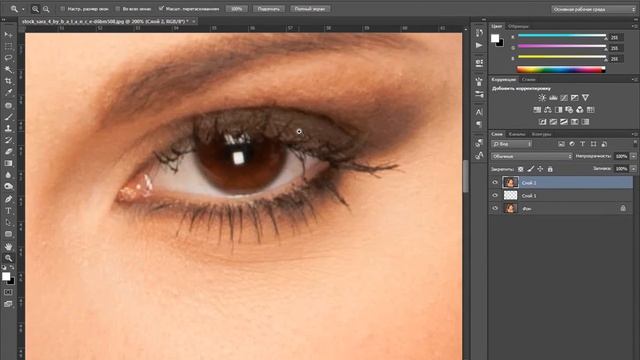Hide the top Слой 2 layer

(x=495, y=182)
